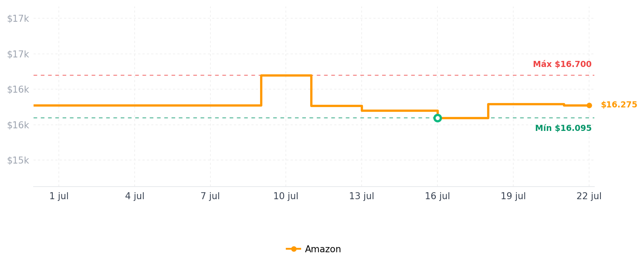Select the 7 jul axis label
The height and width of the screenshot is (264, 644).
[x=210, y=196]
